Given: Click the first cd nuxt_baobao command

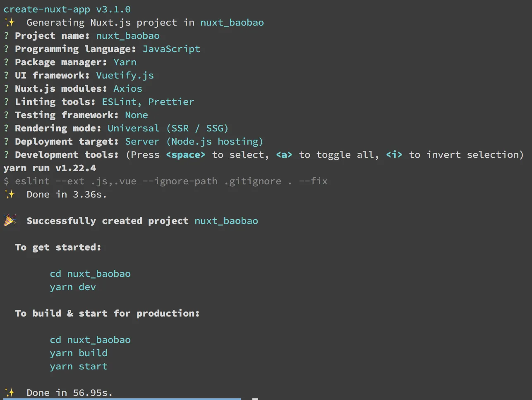Looking at the screenshot, I should click(90, 274).
